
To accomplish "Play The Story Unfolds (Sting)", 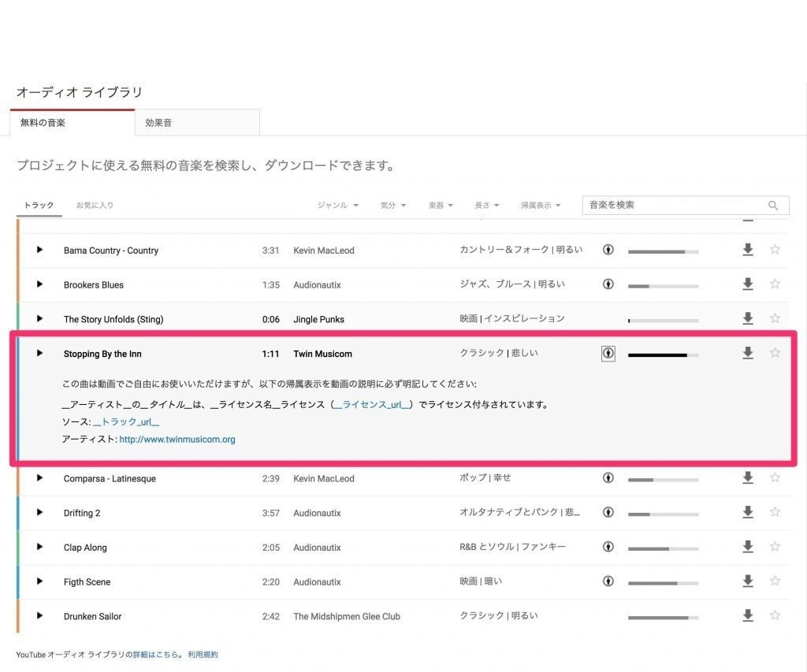I will tap(39, 319).
